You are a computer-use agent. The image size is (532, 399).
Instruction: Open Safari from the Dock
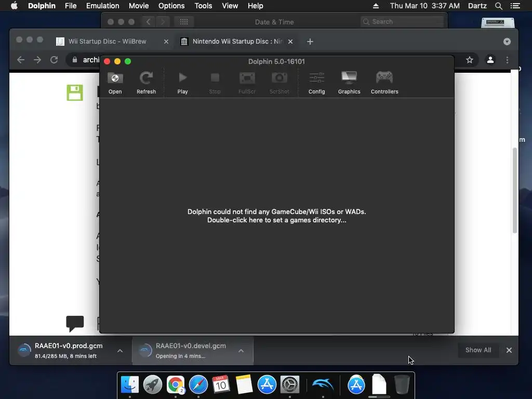click(x=198, y=384)
